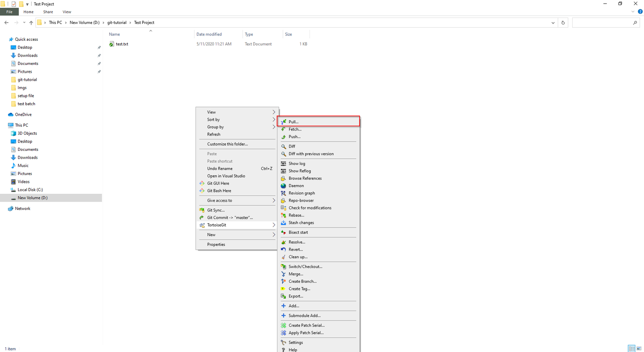Expand the Sort by submenu arrow
Viewport: 644px width, 352px height.
coord(274,120)
